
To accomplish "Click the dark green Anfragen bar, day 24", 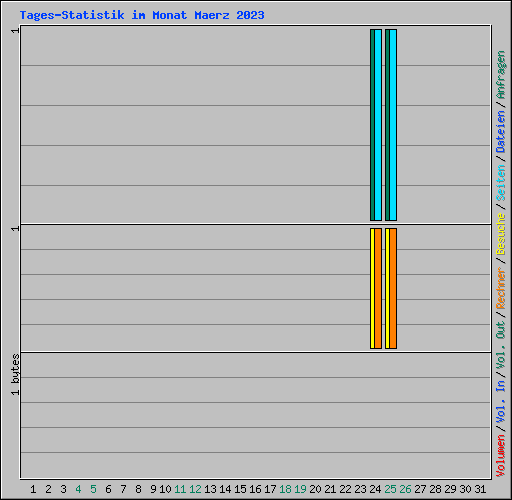I will [x=372, y=125].
